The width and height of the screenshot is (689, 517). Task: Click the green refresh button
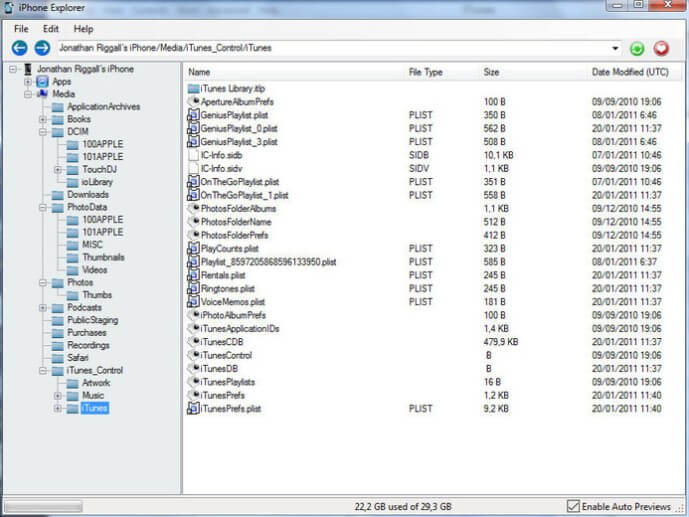637,48
